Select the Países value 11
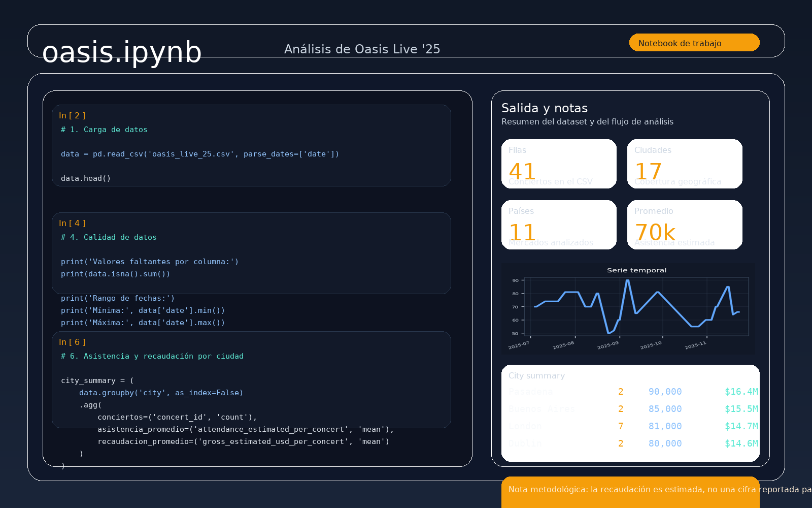The image size is (812, 508). (x=522, y=233)
